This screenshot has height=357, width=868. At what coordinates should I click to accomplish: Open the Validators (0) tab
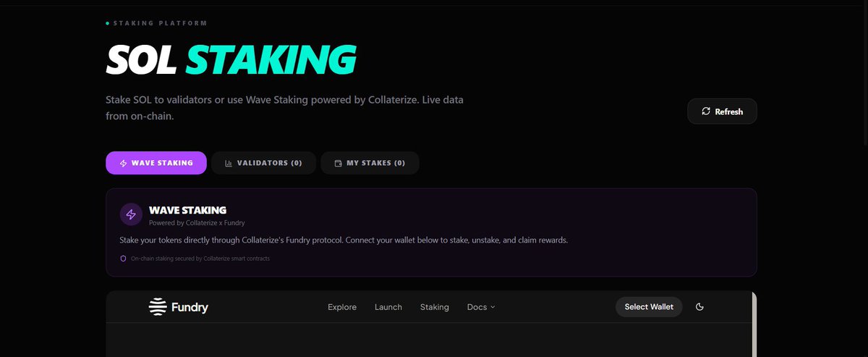click(263, 163)
